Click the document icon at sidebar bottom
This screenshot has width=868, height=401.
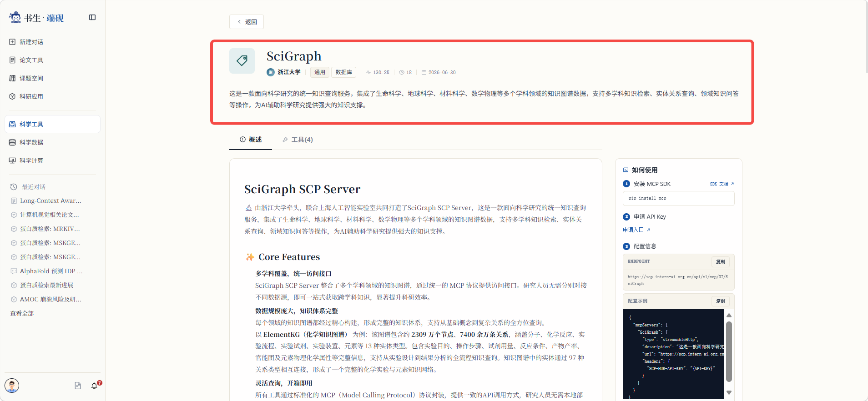[x=78, y=386]
